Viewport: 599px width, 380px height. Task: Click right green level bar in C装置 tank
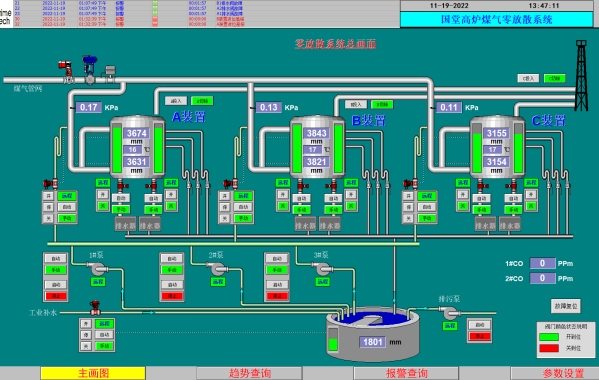tap(518, 148)
